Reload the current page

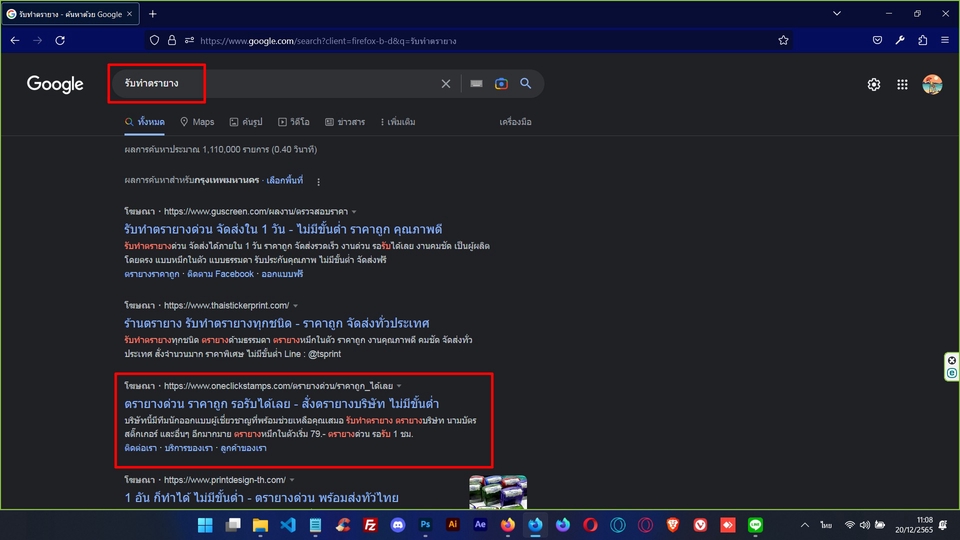60,40
